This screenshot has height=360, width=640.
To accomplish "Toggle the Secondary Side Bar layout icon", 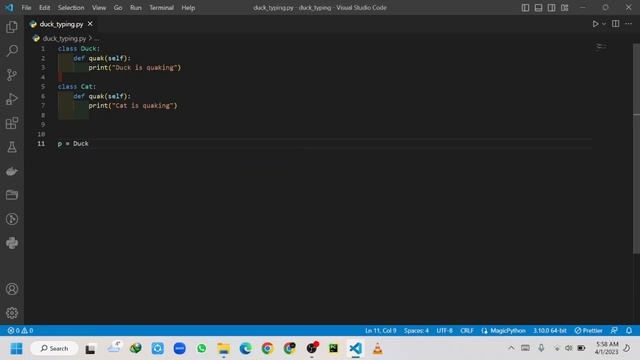I will click(x=551, y=8).
